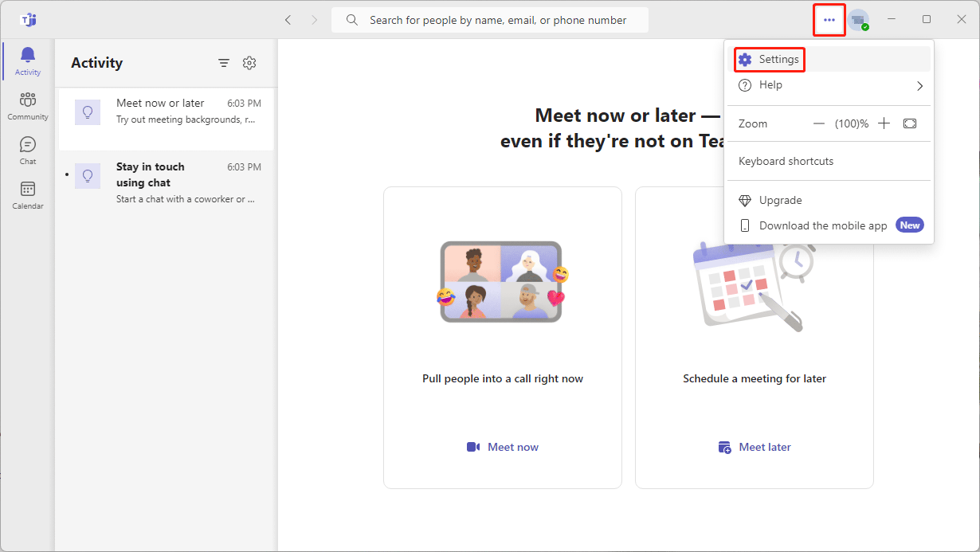Start a call with Meet now

pyautogui.click(x=503, y=447)
